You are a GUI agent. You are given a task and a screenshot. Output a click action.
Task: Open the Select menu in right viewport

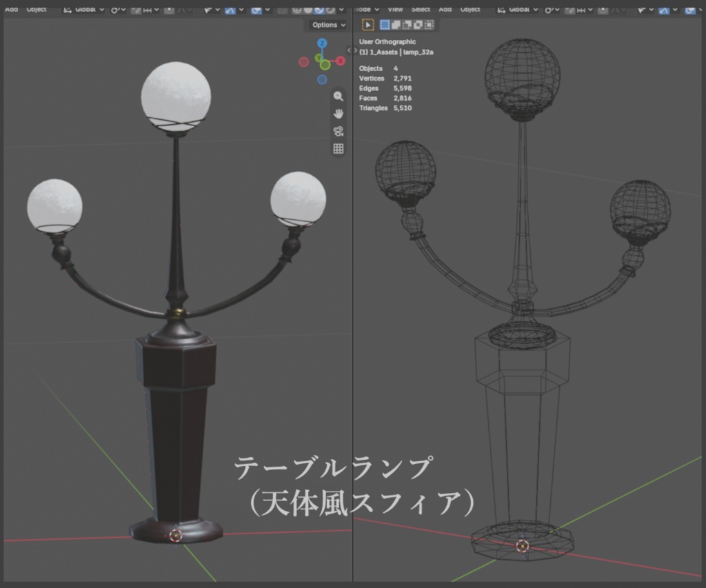tap(421, 10)
